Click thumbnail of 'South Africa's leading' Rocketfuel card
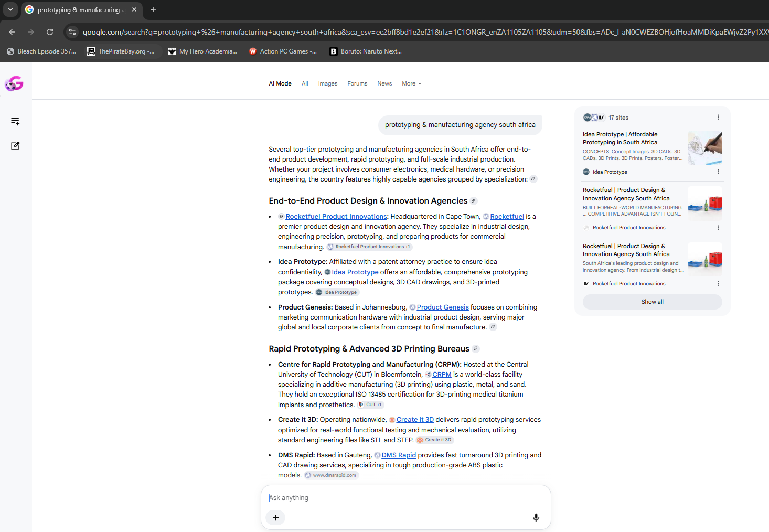This screenshot has width=769, height=532. pyautogui.click(x=705, y=259)
